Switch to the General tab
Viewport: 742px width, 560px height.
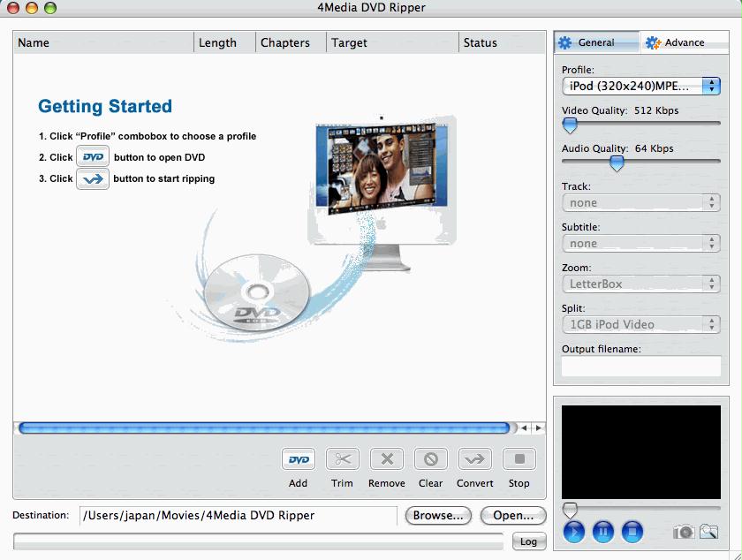[x=597, y=42]
